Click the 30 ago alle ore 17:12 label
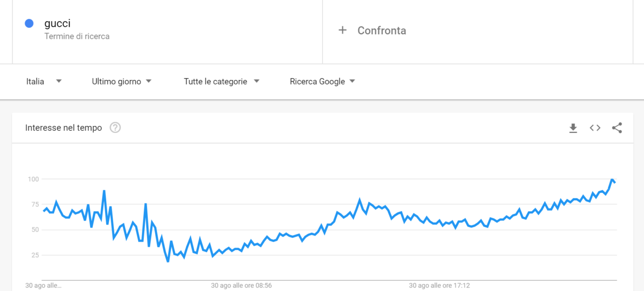This screenshot has height=291, width=644. coord(439,285)
